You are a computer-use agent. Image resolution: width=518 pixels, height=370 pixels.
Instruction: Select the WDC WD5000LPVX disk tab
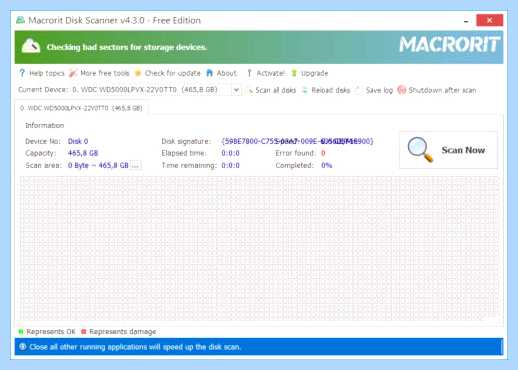tap(81, 108)
